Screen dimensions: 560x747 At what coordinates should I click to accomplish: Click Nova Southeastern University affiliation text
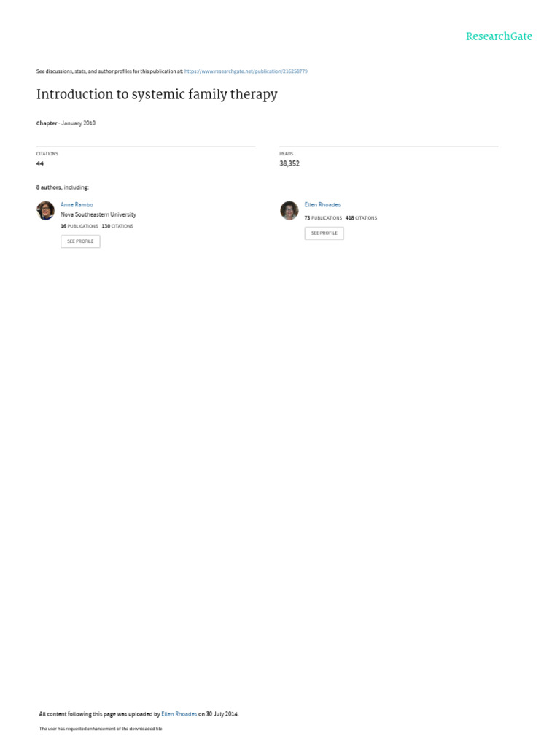tap(98, 215)
